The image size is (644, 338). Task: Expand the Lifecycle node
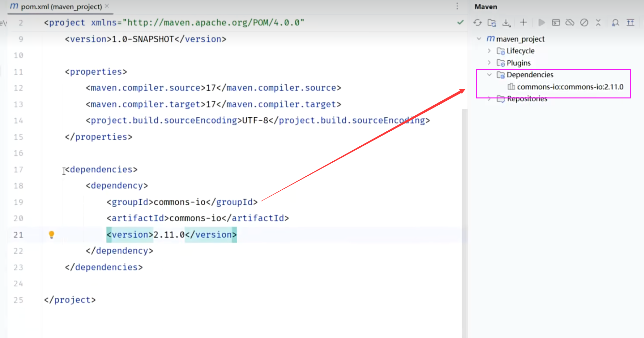point(489,51)
